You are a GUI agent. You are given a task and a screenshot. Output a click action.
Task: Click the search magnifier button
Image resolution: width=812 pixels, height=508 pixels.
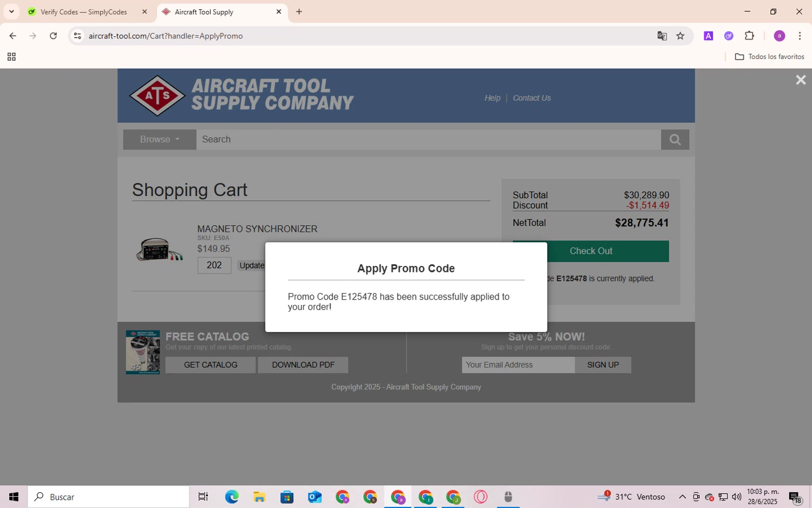click(x=675, y=140)
